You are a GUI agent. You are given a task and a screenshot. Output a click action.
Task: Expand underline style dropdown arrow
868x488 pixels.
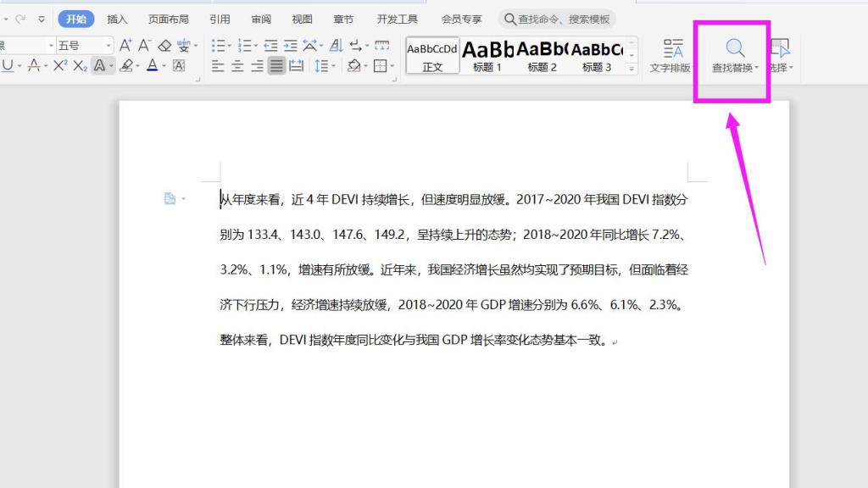pyautogui.click(x=19, y=66)
